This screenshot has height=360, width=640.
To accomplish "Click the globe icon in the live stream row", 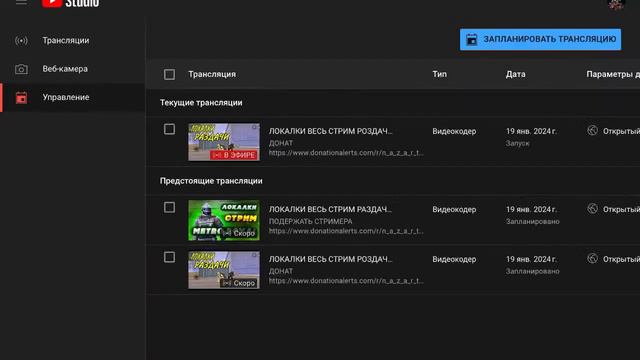I will point(592,131).
